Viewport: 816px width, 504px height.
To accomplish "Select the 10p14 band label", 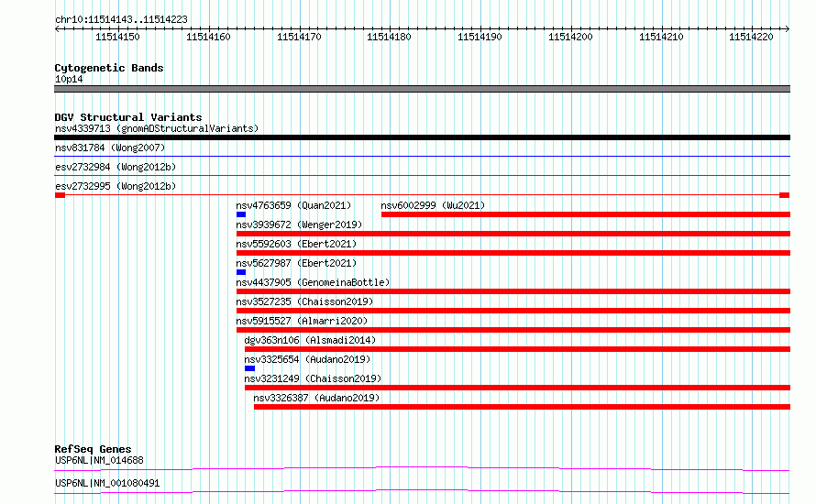I will coord(69,79).
